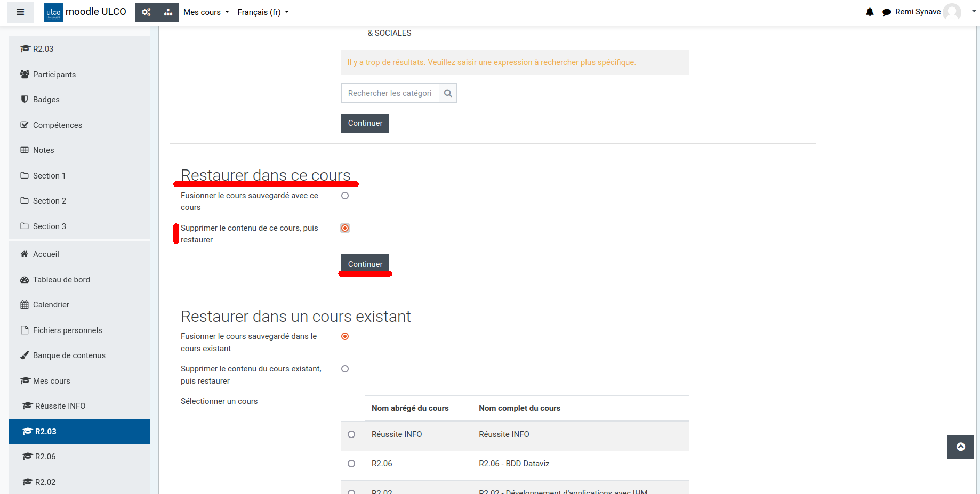Screen dimensions: 980x494
Task: Expand the Mes cours dropdown menu
Action: pyautogui.click(x=206, y=12)
